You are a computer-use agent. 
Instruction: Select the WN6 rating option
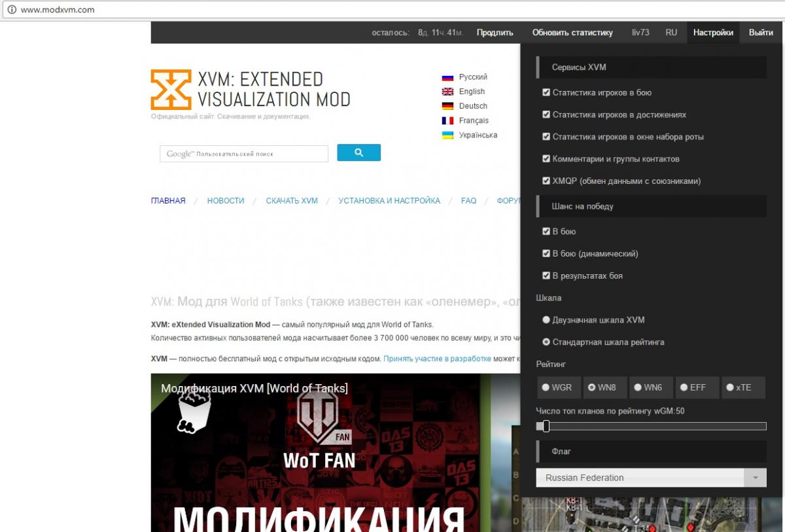650,387
